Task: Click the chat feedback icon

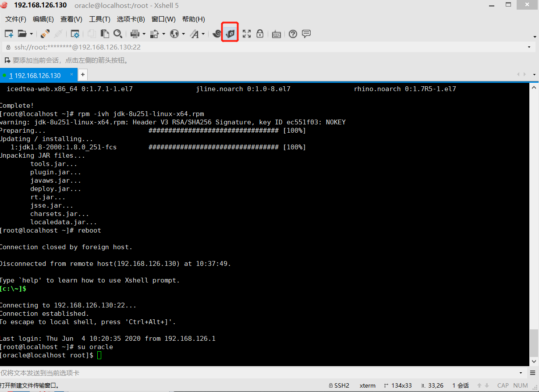Action: coord(306,34)
